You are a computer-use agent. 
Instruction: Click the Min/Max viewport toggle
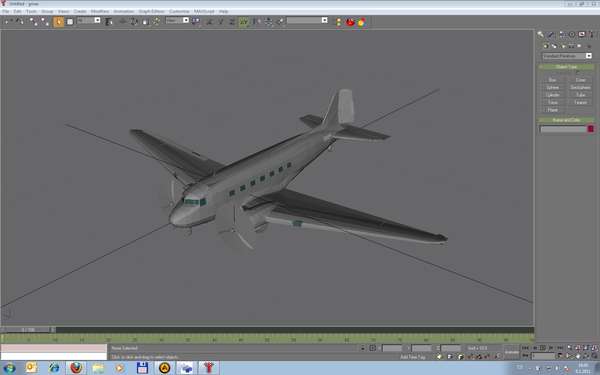(x=594, y=356)
